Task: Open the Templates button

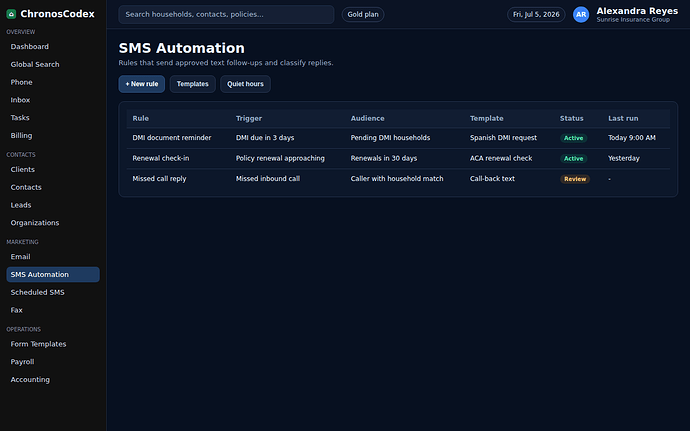Action: tap(193, 84)
